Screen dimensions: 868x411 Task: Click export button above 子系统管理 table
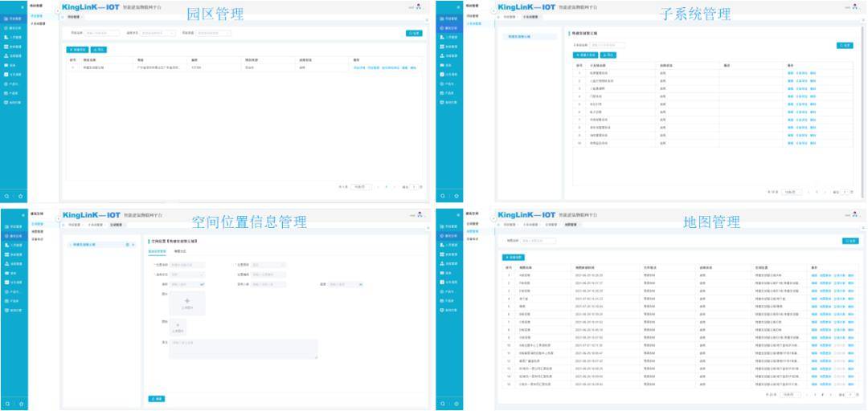608,55
